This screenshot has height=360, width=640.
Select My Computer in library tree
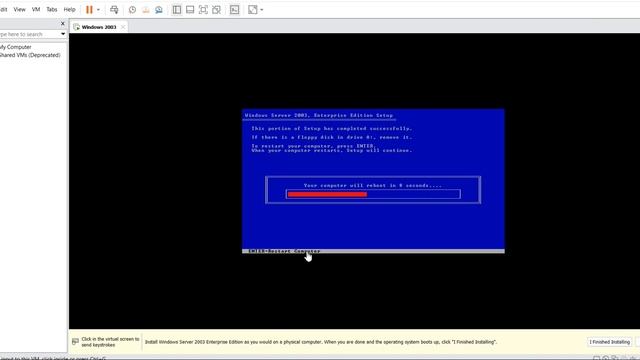click(16, 47)
